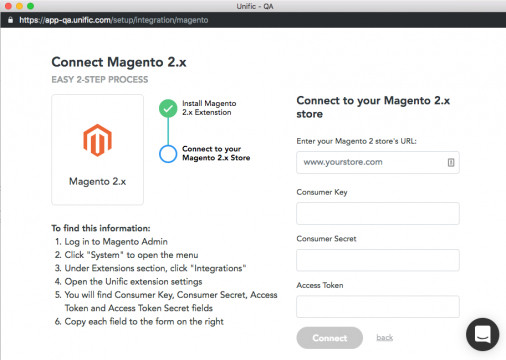Click the empty blue step circle
Viewport: 506px width, 360px height.
[x=168, y=154]
